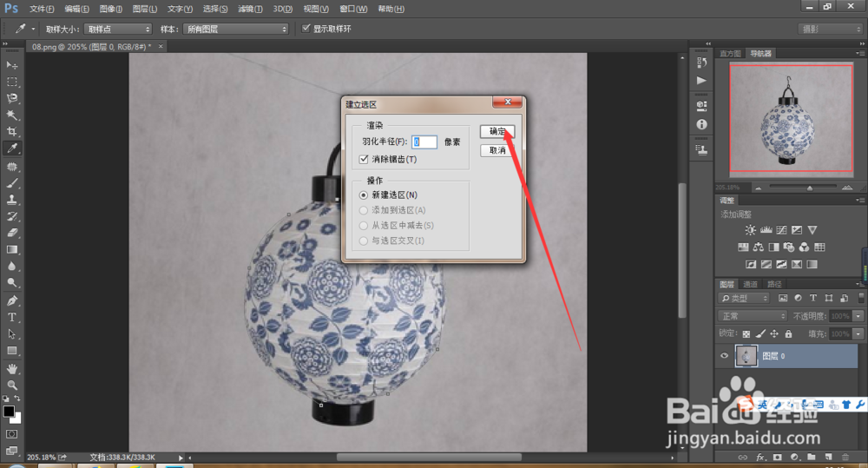Open the Actions play panel icon
Screen dimensions: 868x468
[x=702, y=81]
